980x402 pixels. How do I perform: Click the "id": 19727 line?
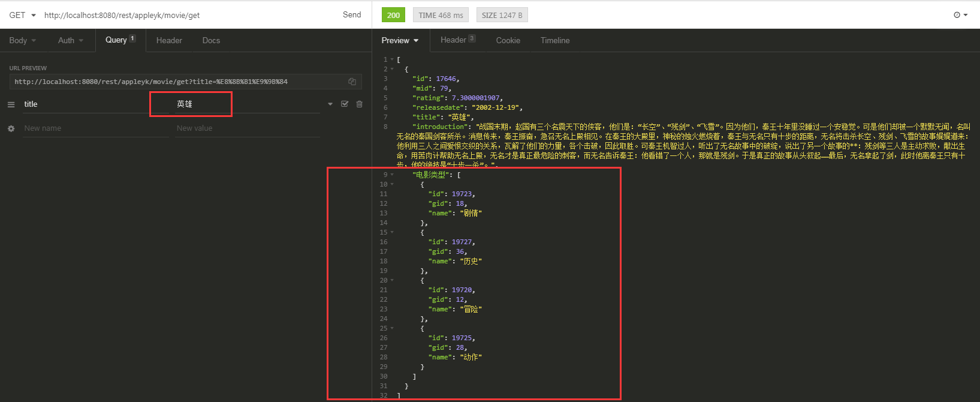(x=452, y=242)
